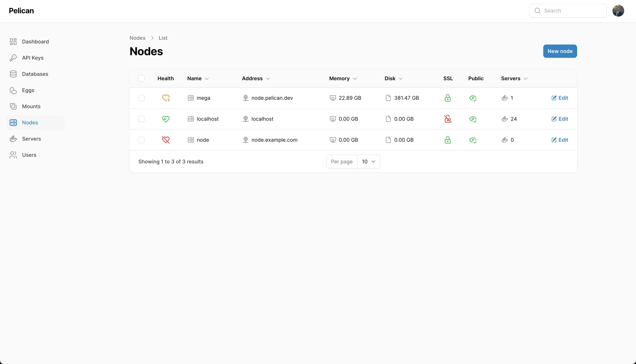Click the yellow health heart icon for mega
Viewport: 636px width, 364px height.
coord(166,98)
